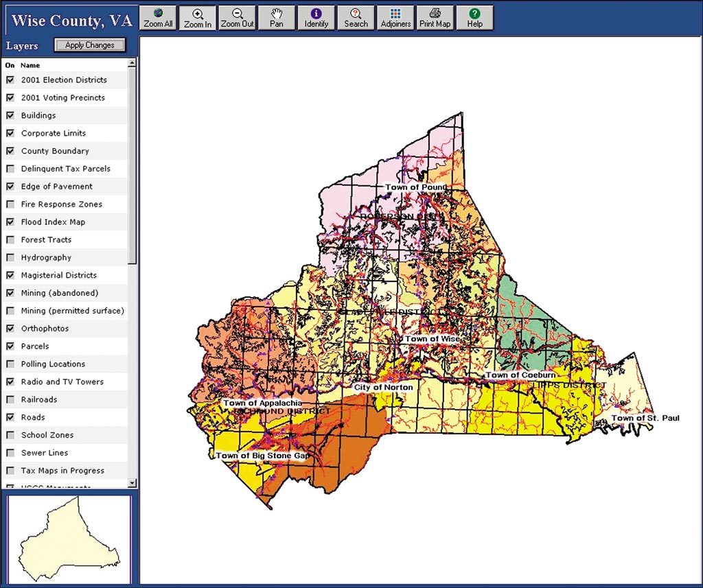Enable the Hydrography layer checkbox
This screenshot has width=703, height=588.
tap(10, 257)
